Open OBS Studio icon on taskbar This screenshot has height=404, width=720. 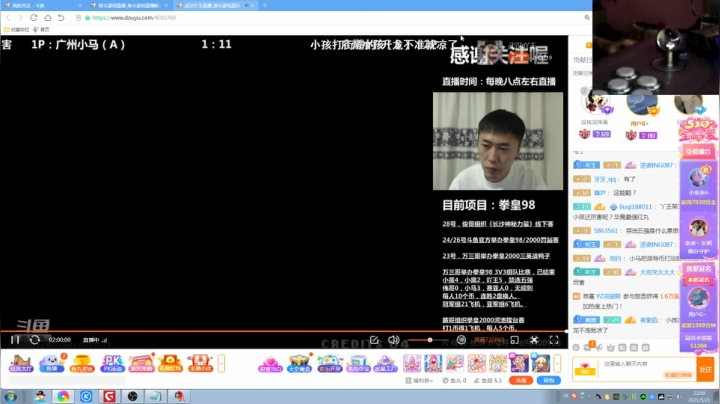click(132, 396)
